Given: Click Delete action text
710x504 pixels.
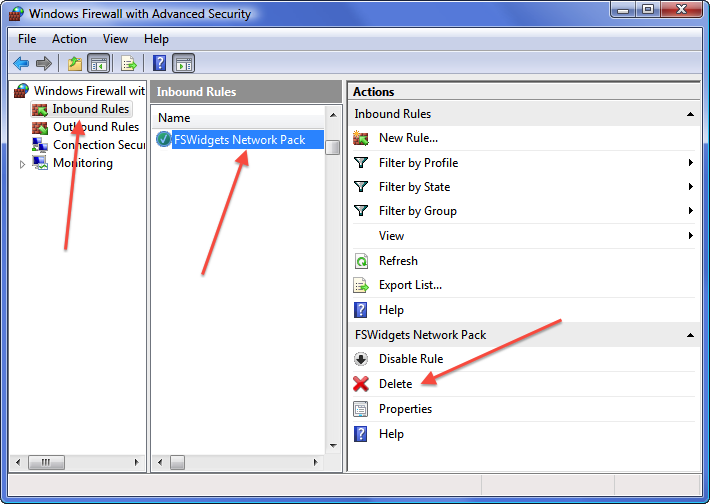Looking at the screenshot, I should click(396, 384).
